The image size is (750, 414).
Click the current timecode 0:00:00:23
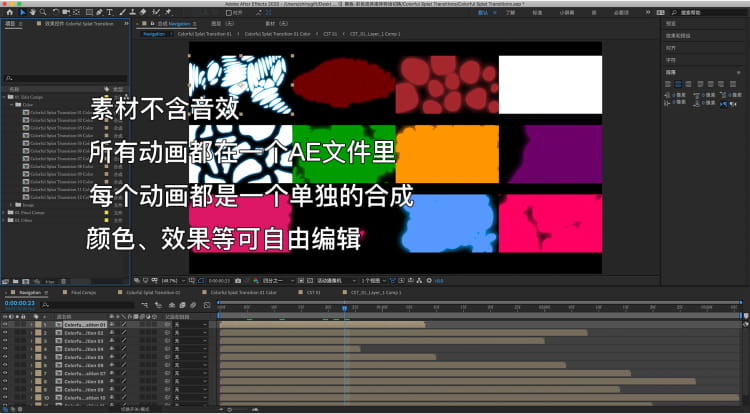point(20,303)
